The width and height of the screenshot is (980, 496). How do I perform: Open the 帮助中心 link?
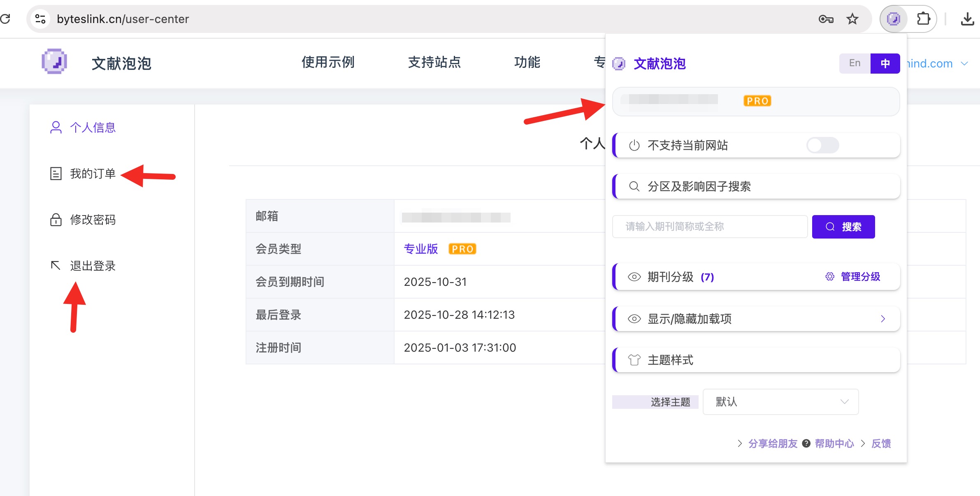834,443
